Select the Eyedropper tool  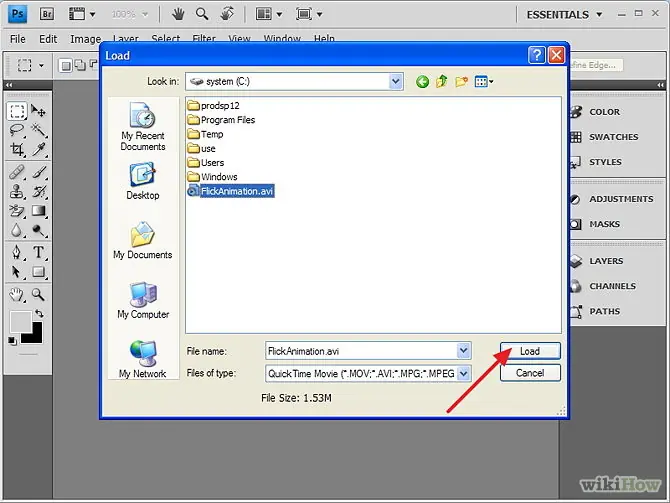point(38,149)
